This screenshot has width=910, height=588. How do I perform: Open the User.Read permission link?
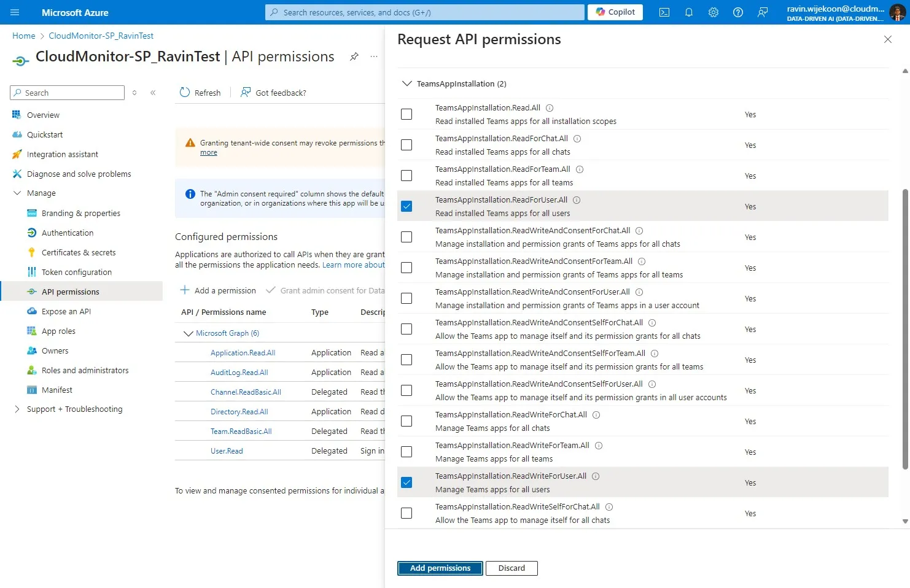pyautogui.click(x=227, y=451)
